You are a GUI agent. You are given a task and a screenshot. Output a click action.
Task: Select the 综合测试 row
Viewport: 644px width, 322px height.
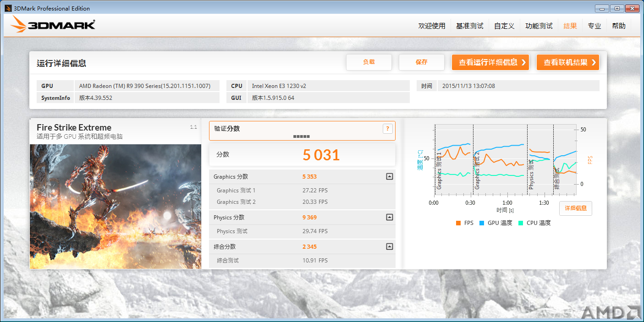click(302, 261)
